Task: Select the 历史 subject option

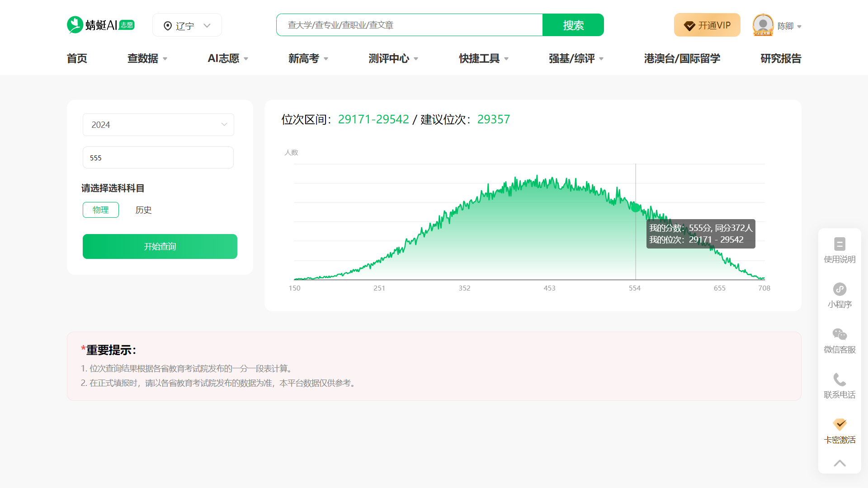Action: [x=143, y=210]
